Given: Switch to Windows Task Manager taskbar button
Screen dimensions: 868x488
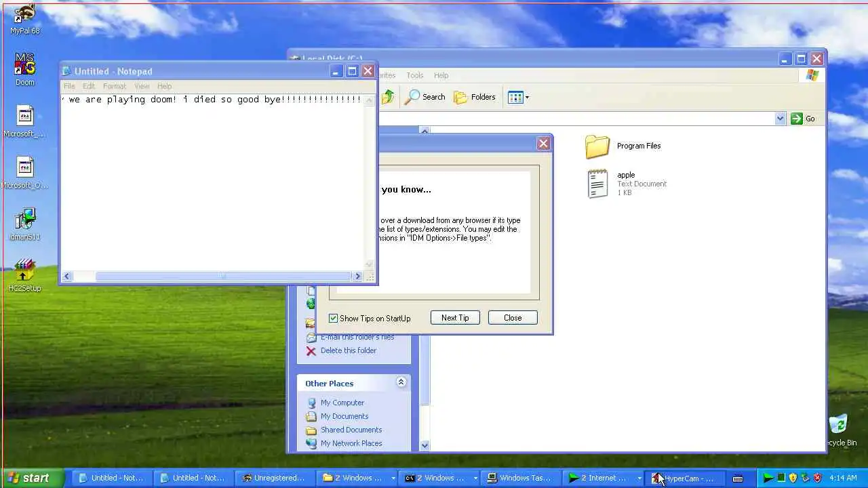Looking at the screenshot, I should click(519, 478).
